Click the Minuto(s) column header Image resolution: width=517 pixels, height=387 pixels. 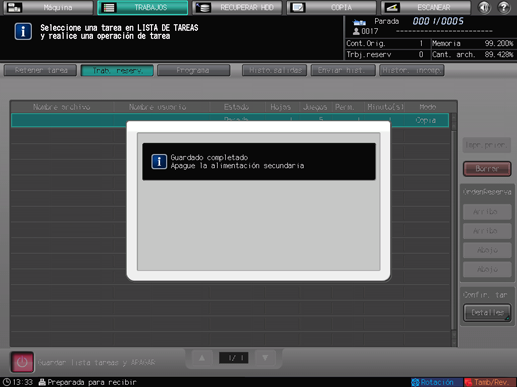pyautogui.click(x=385, y=107)
